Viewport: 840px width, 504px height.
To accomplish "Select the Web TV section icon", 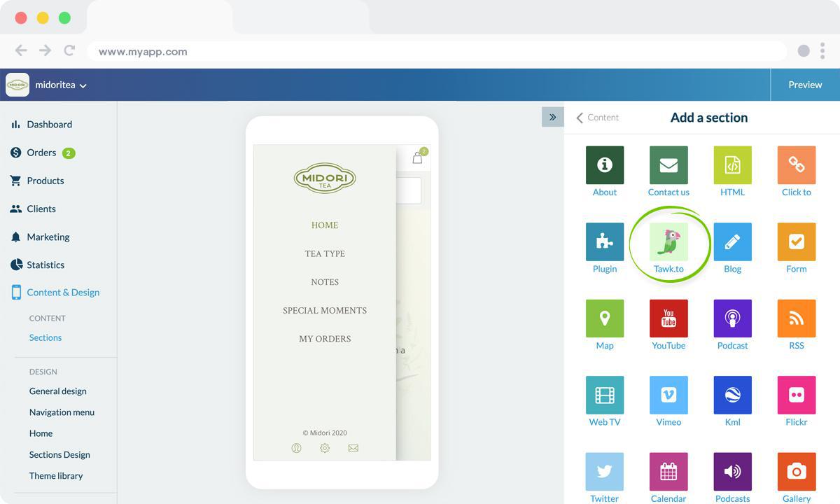I will tap(604, 395).
